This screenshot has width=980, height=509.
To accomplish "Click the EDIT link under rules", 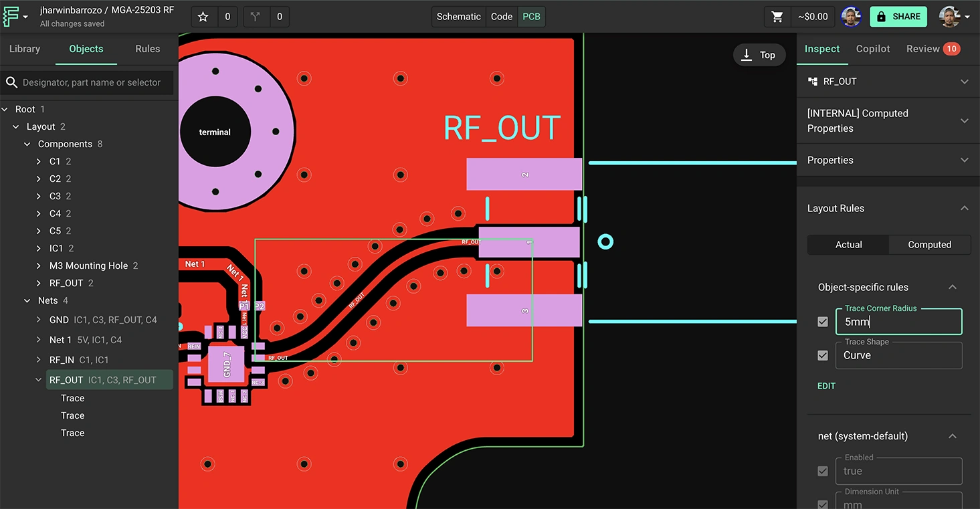I will point(826,386).
